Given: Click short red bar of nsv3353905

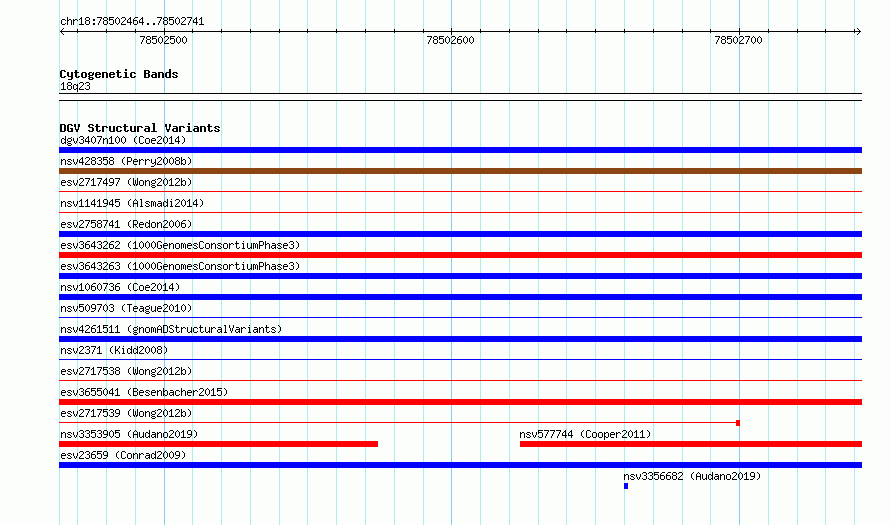Looking at the screenshot, I should (x=219, y=444).
